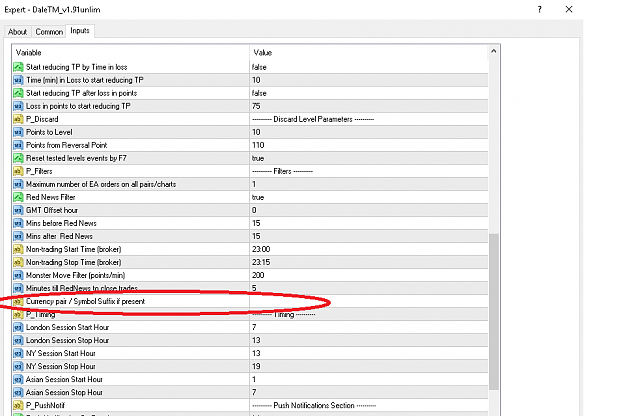625x416 pixels.
Task: Edit value false of Start reducing TP by Time in loss
Action: point(259,67)
